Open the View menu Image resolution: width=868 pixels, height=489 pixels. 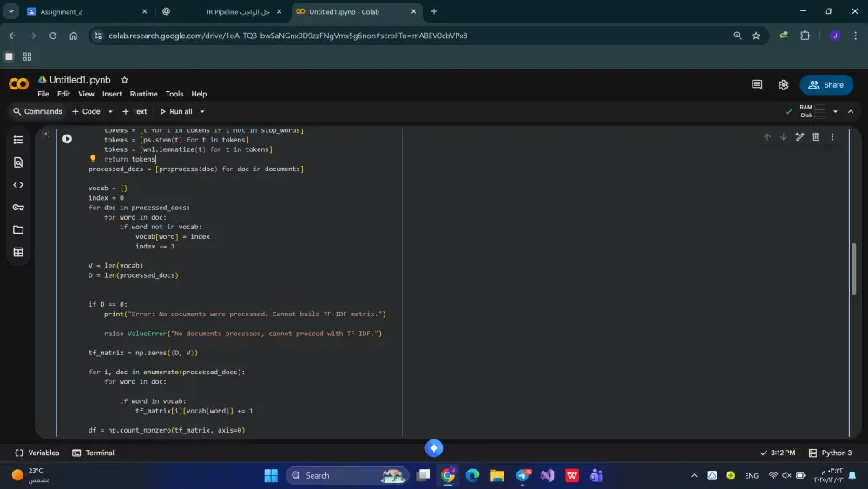[x=86, y=94]
